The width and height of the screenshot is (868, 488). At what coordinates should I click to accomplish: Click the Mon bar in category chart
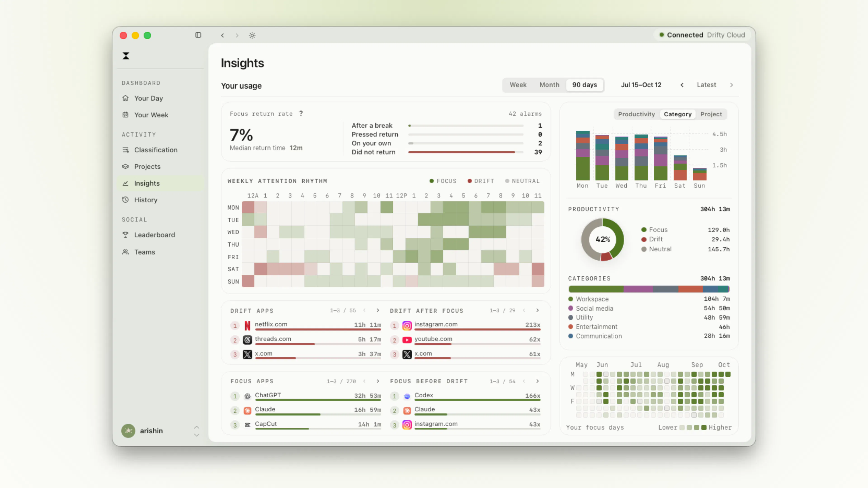coord(583,156)
